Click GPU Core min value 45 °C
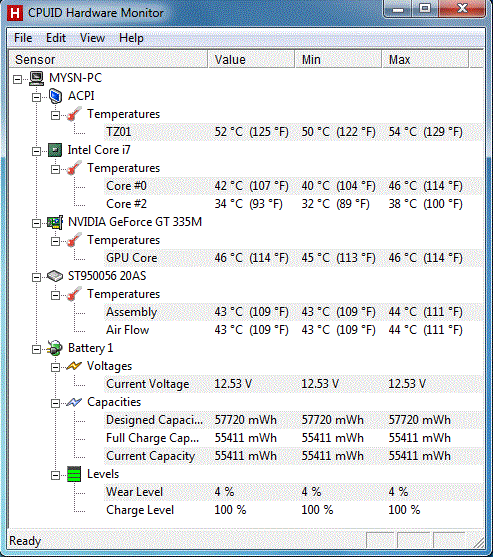This screenshot has height=557, width=493. [338, 258]
